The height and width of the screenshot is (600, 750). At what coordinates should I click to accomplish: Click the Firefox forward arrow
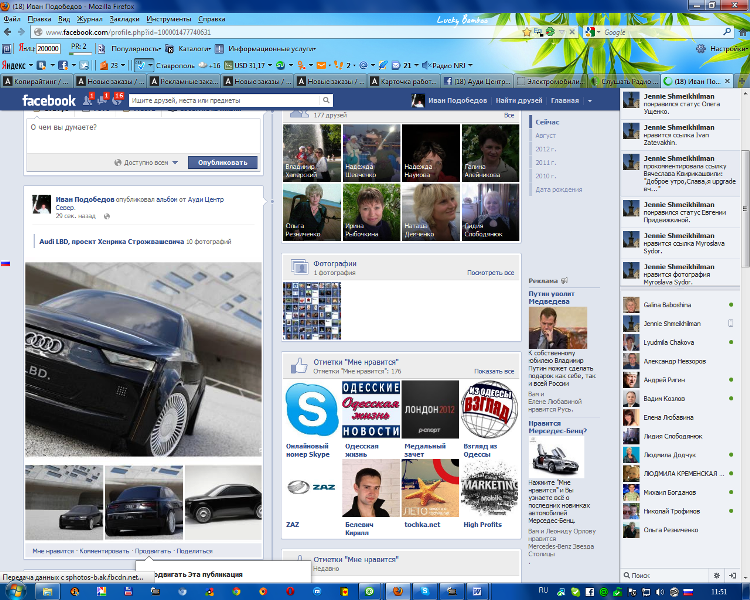21,32
